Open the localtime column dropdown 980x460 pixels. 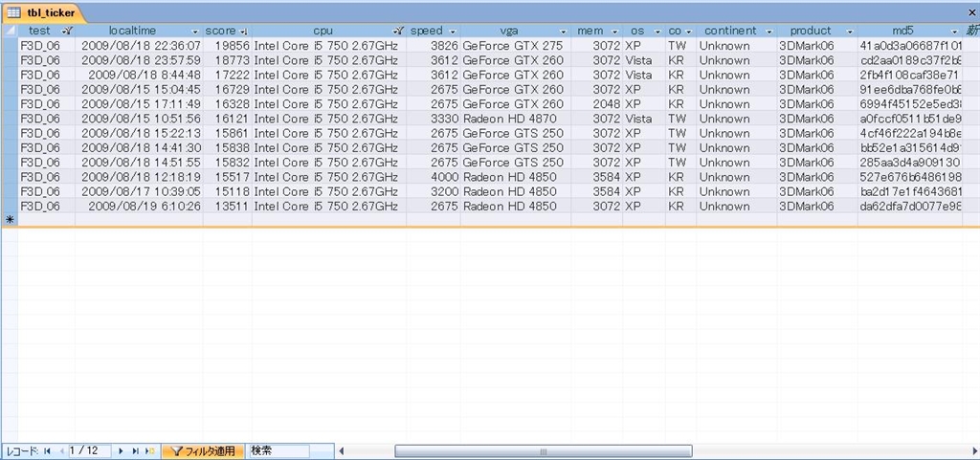(195, 32)
